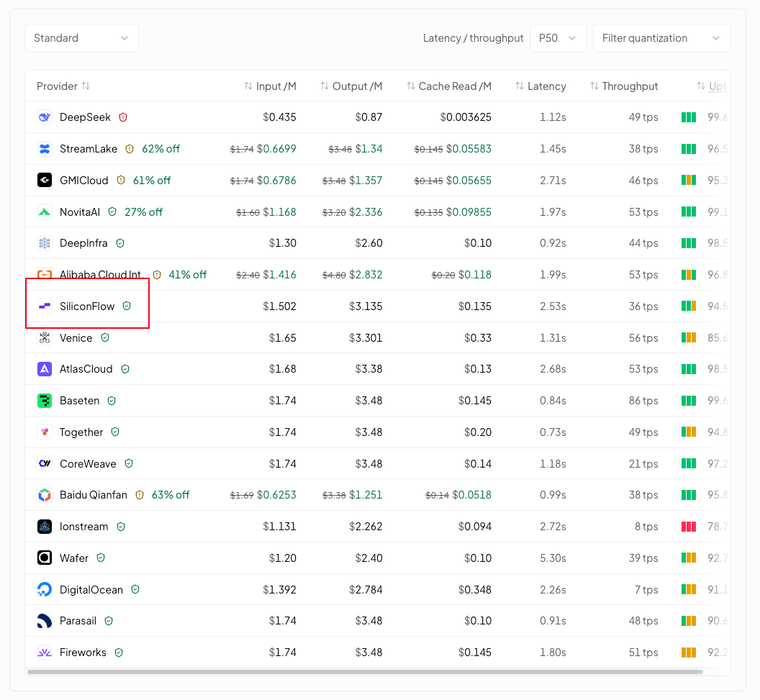Sort by the Throughput column
The width and height of the screenshot is (760, 700).
click(624, 86)
